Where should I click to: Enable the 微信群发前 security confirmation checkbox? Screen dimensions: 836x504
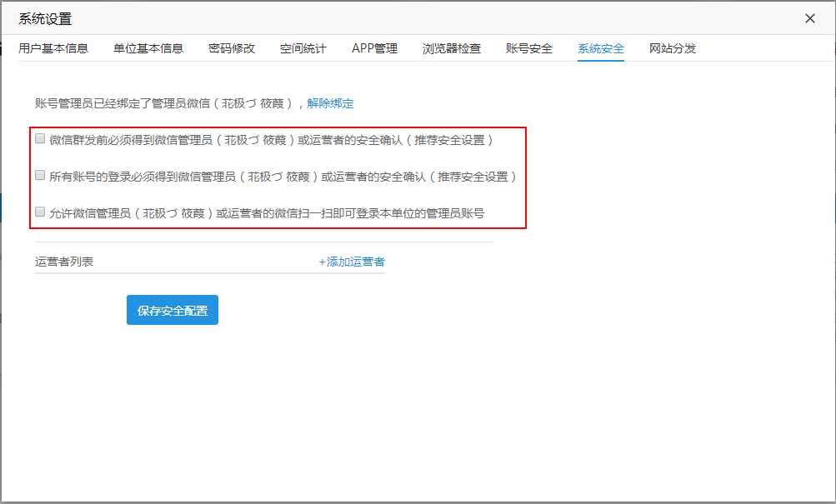tap(40, 139)
